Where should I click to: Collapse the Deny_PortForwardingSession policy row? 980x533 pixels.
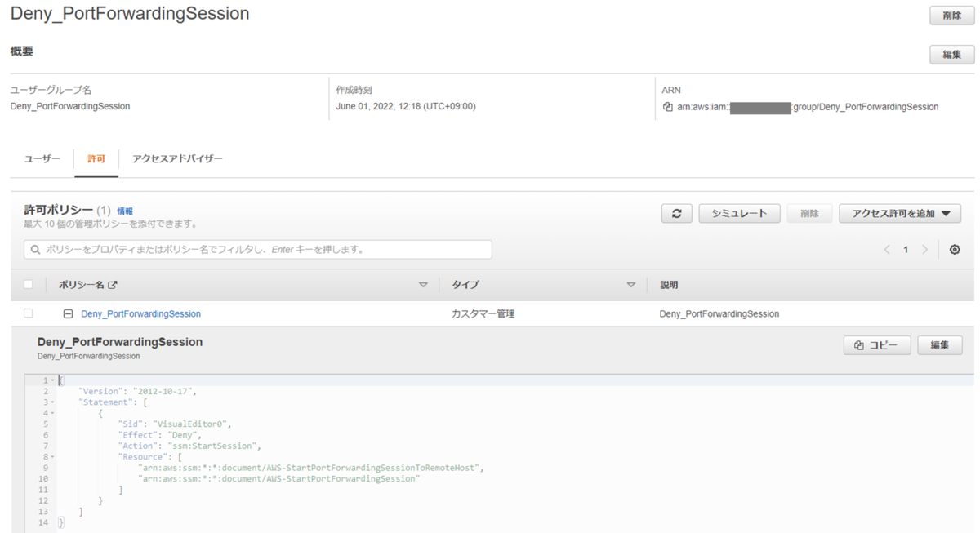(x=69, y=313)
